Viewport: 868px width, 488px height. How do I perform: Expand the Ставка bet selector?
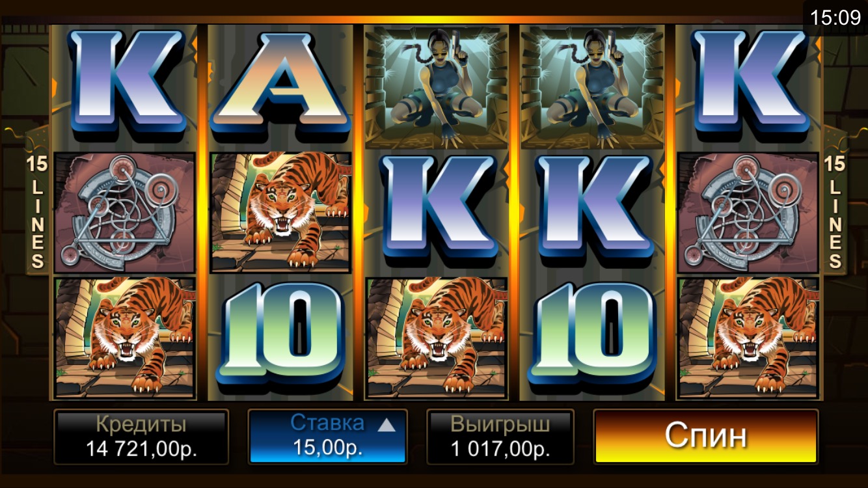click(327, 437)
